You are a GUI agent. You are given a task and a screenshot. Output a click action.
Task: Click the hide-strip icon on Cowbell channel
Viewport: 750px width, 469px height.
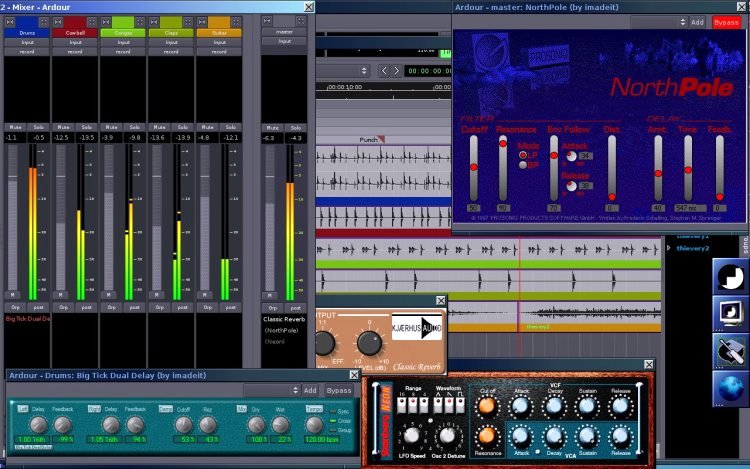click(x=92, y=22)
